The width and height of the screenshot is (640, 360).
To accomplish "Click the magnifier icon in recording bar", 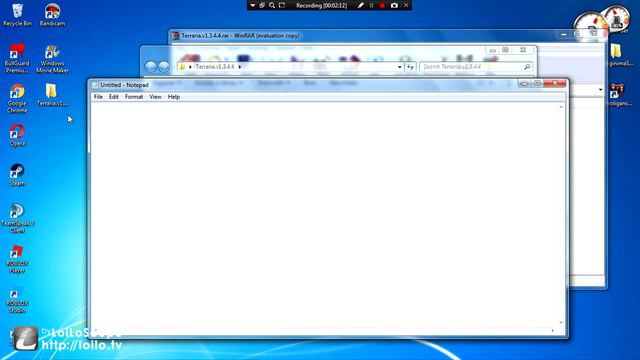I will (x=272, y=5).
